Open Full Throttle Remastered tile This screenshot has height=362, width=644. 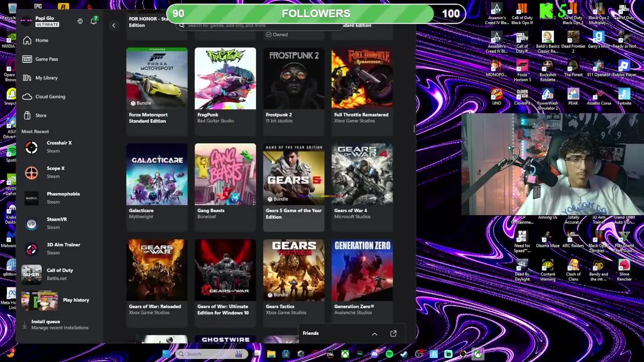(362, 92)
